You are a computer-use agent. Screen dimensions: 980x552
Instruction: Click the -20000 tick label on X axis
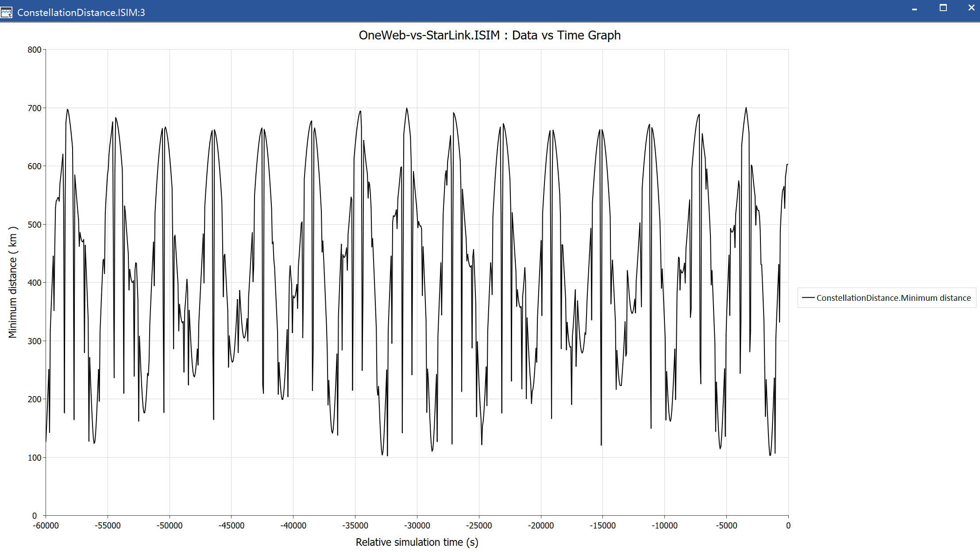click(x=540, y=525)
